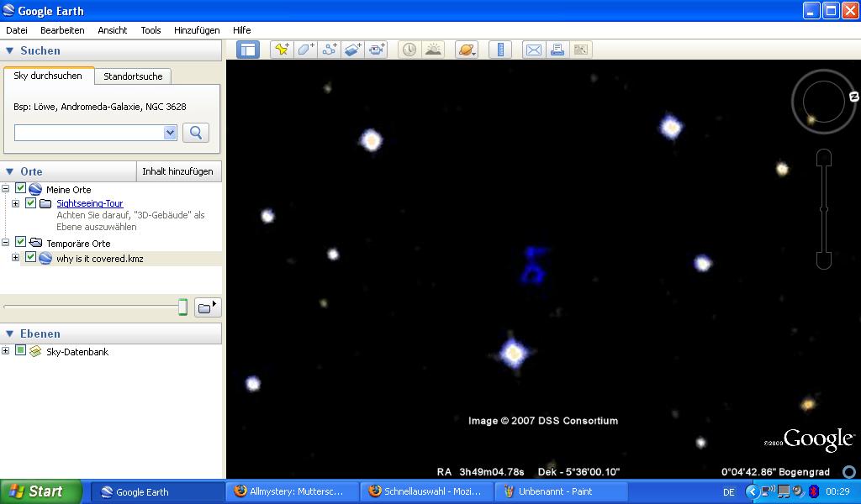This screenshot has width=861, height=504.
Task: Open the Hilfe menu
Action: pyautogui.click(x=241, y=30)
